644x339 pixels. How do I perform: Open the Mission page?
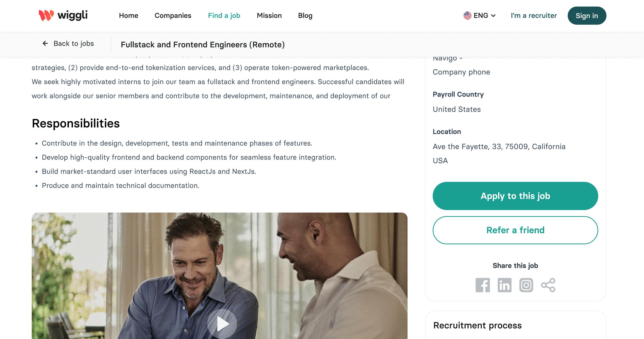click(269, 16)
